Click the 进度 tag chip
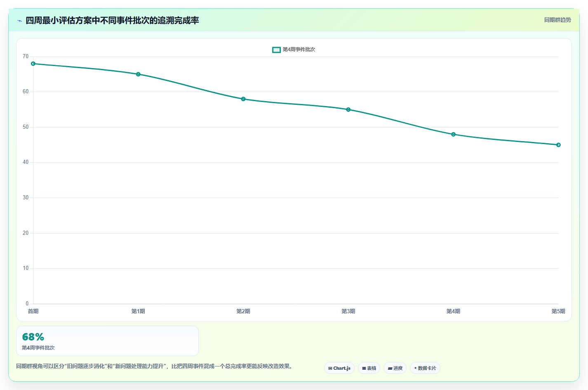The width and height of the screenshot is (588, 390). pos(395,368)
